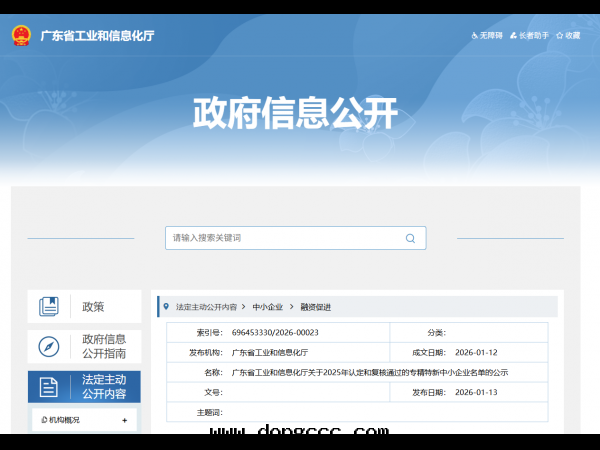Image resolution: width=600 pixels, height=450 pixels.
Task: Select 成文日期 value 2026-01-12
Action: [x=476, y=352]
